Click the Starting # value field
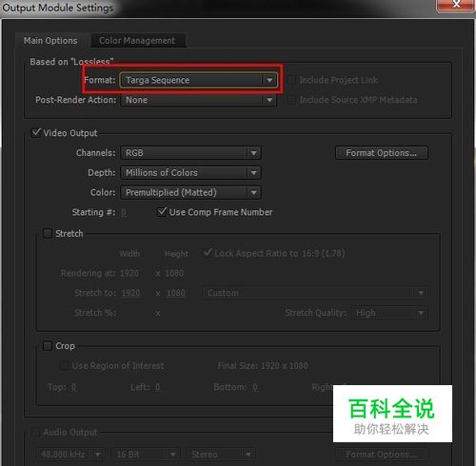This screenshot has width=476, height=466. click(x=124, y=212)
